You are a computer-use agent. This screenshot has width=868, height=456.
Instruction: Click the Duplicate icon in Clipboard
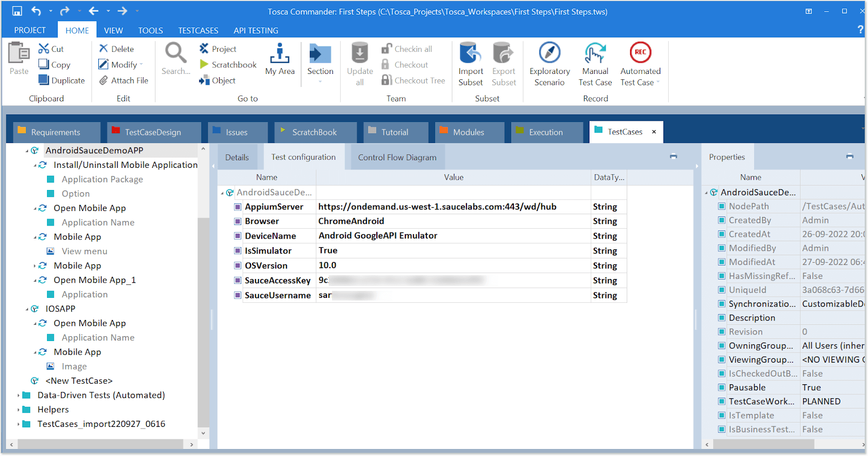tap(44, 80)
